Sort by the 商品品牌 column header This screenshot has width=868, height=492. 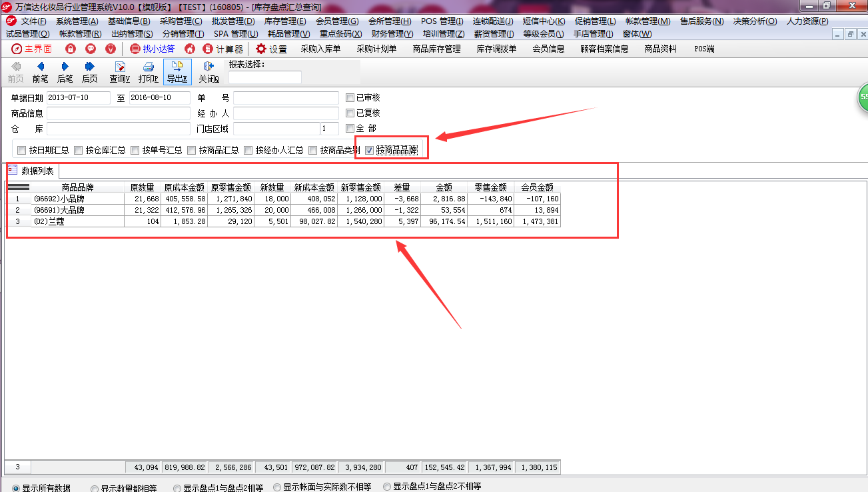click(77, 187)
